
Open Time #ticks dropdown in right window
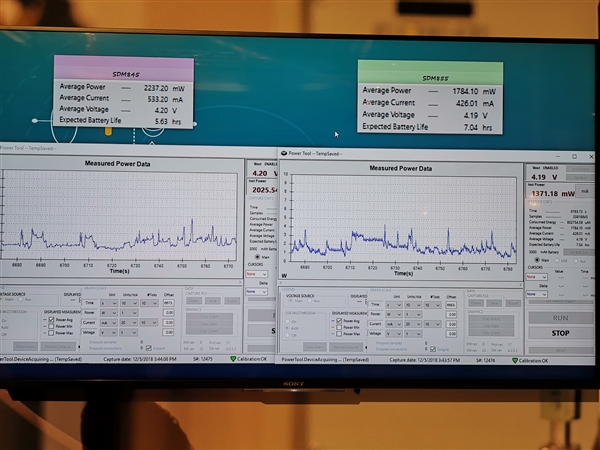(432, 305)
